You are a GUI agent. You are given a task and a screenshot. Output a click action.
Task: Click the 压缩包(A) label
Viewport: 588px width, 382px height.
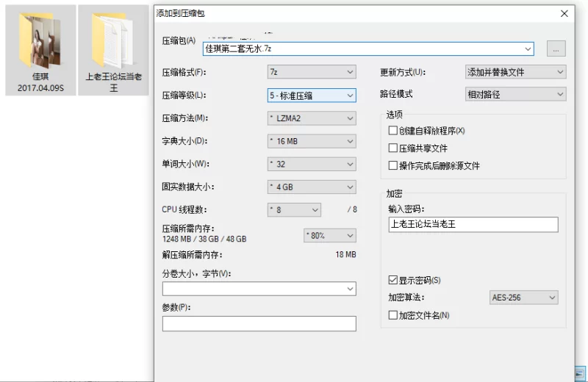point(179,41)
